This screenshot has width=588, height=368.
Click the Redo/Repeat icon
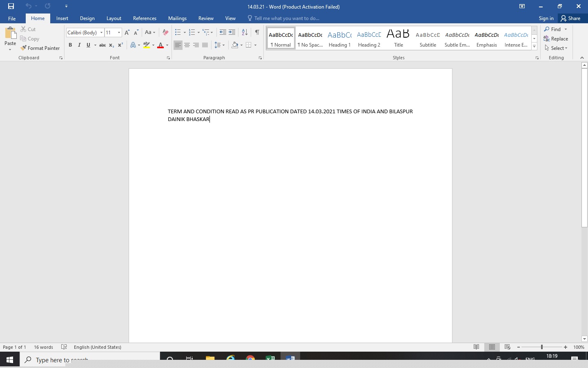click(x=48, y=6)
